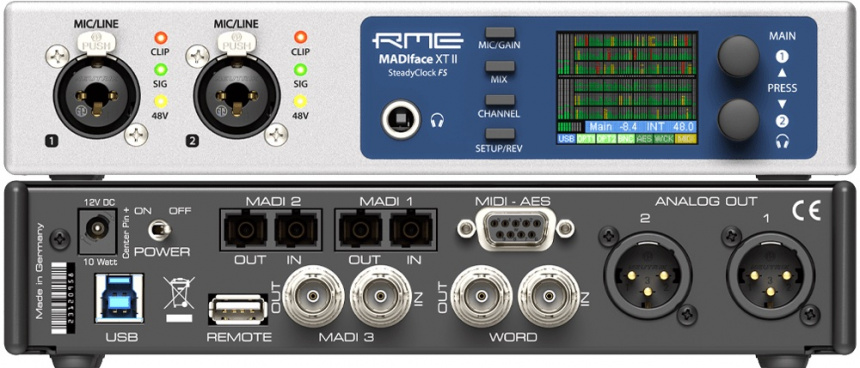Click the MADI 3 OUT BNC connector
Viewport: 860px width, 368px height.
pyautogui.click(x=313, y=297)
